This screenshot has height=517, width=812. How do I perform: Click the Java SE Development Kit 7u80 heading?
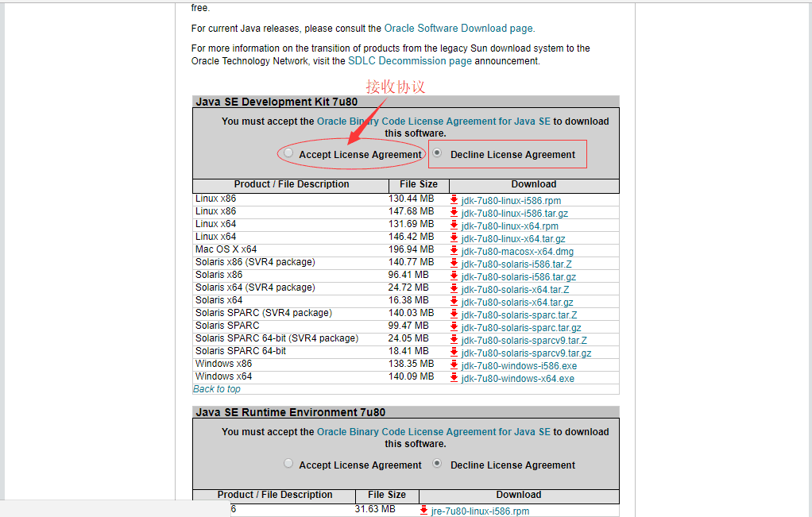tap(277, 102)
